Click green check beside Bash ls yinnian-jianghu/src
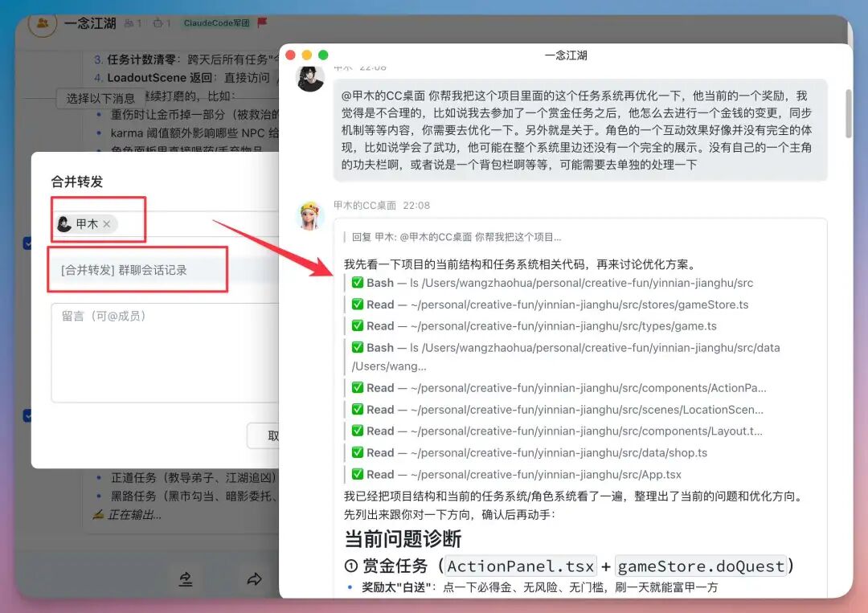The width and height of the screenshot is (868, 613). pyautogui.click(x=358, y=283)
